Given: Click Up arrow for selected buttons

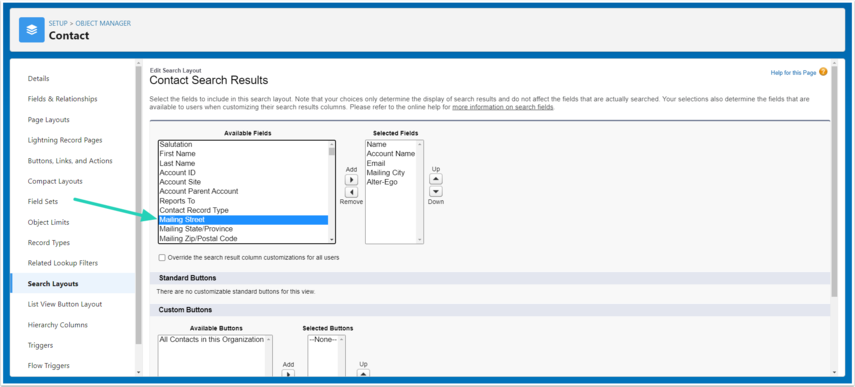Looking at the screenshot, I should (363, 374).
